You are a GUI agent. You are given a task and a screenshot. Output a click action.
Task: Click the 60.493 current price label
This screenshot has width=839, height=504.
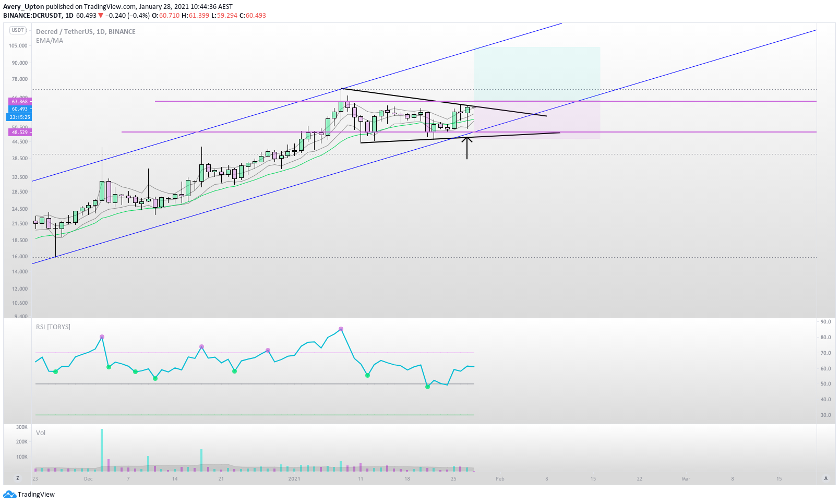click(x=20, y=109)
